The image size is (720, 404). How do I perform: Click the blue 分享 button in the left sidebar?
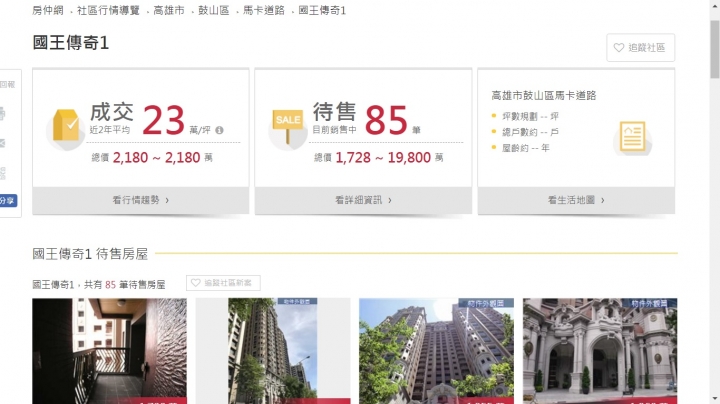click(8, 201)
